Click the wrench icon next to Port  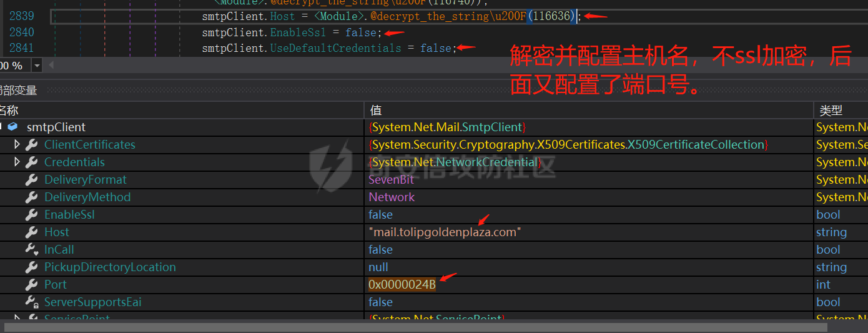pos(31,284)
